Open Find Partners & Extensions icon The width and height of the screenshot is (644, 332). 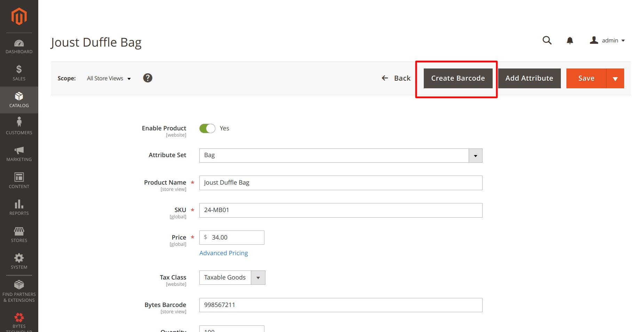(19, 285)
